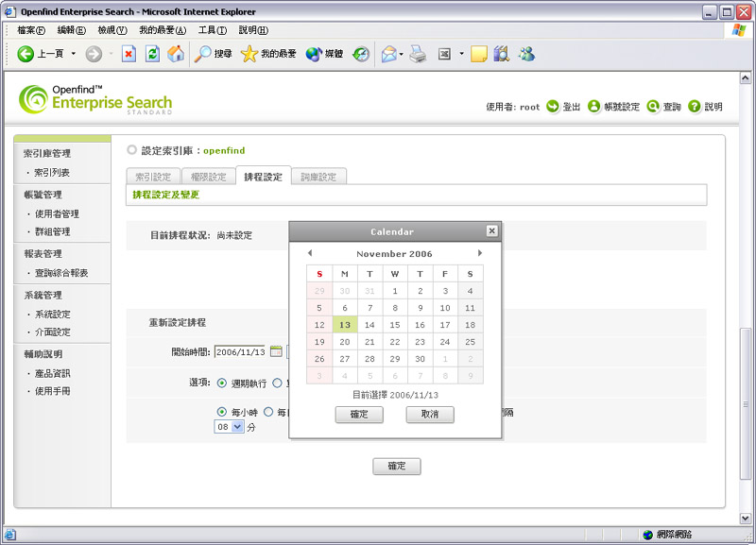Viewport: 756px width, 545px height.
Task: Click the History toolbar icon
Action: (361, 54)
